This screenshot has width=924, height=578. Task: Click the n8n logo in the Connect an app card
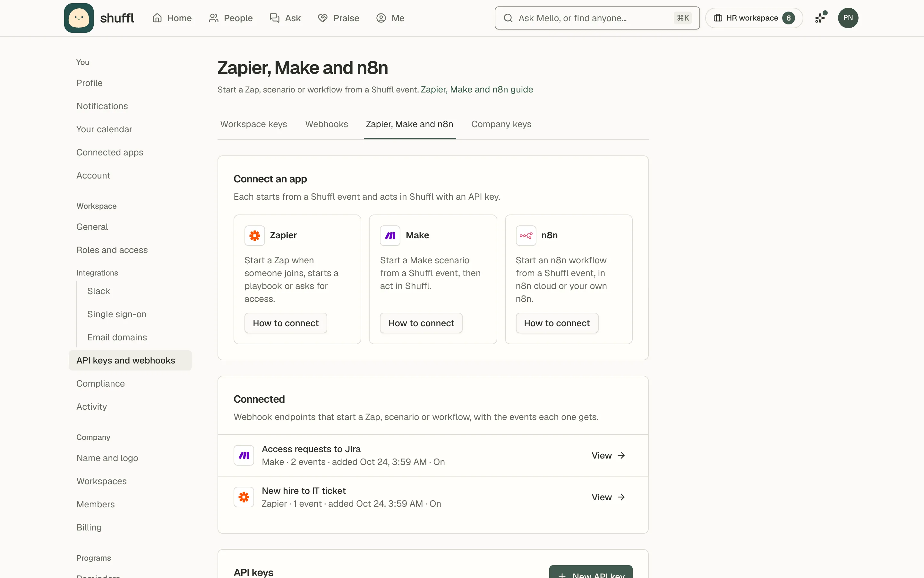pyautogui.click(x=526, y=235)
